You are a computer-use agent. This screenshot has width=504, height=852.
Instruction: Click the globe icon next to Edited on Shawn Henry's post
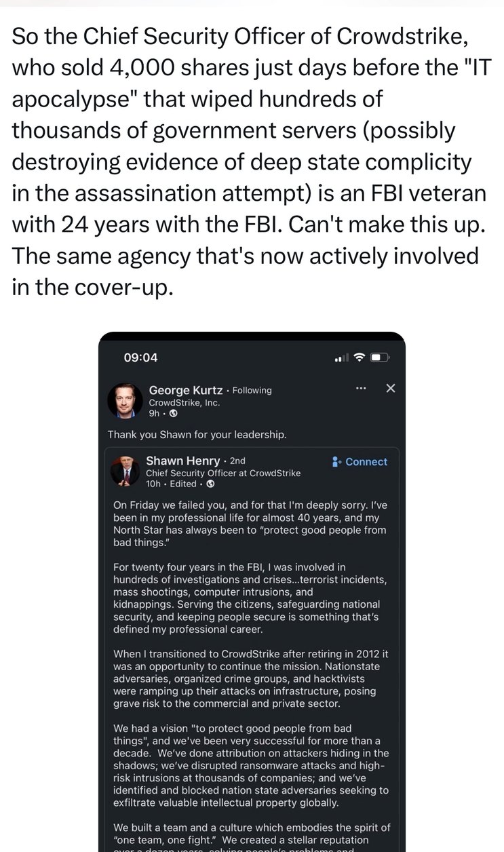[210, 484]
